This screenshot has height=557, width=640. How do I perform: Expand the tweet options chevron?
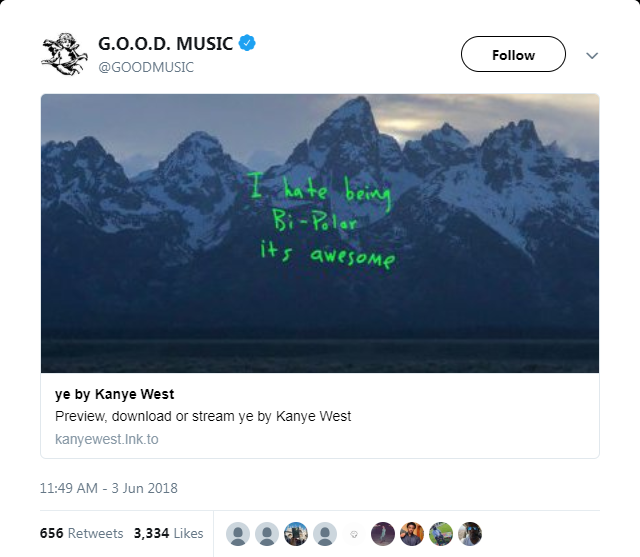pos(592,55)
